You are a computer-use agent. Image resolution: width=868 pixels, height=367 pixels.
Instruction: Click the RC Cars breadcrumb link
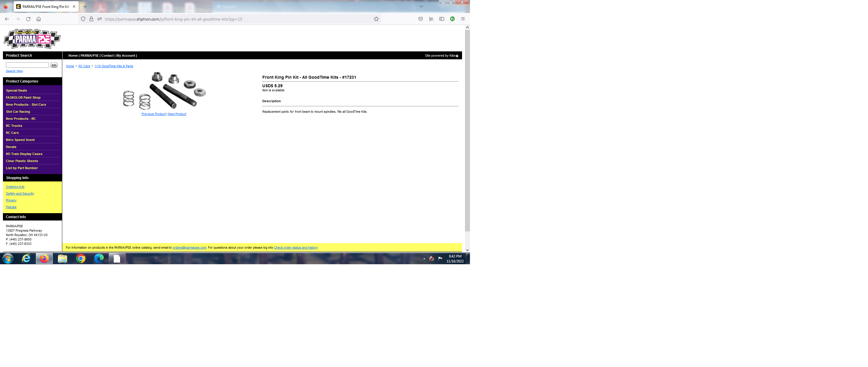click(x=84, y=66)
